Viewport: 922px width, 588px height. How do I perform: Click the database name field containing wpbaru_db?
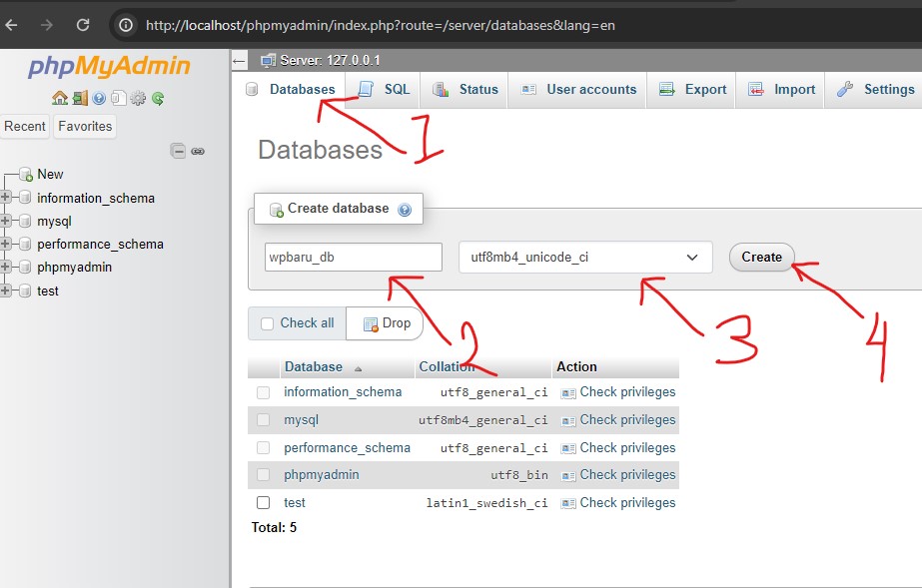pyautogui.click(x=354, y=258)
